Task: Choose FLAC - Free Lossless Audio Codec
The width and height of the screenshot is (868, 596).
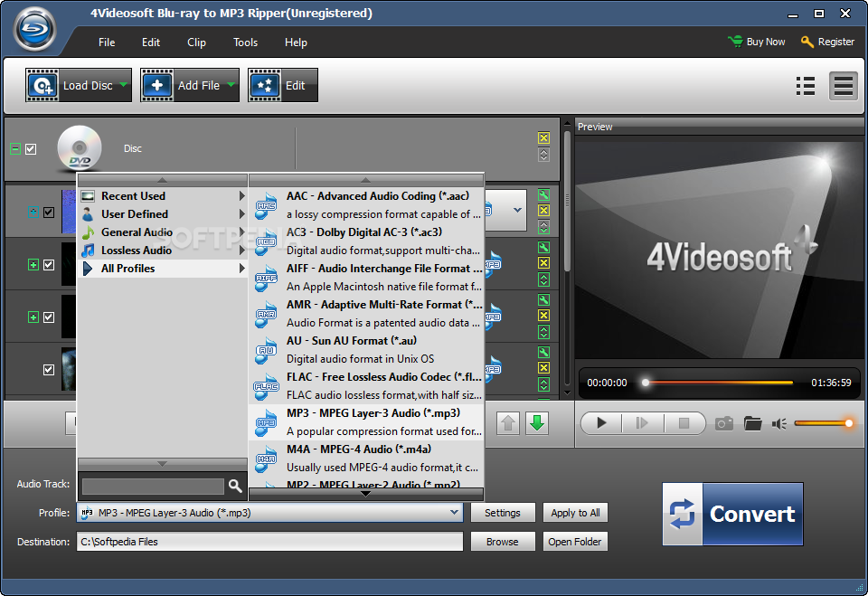Action: coord(366,386)
